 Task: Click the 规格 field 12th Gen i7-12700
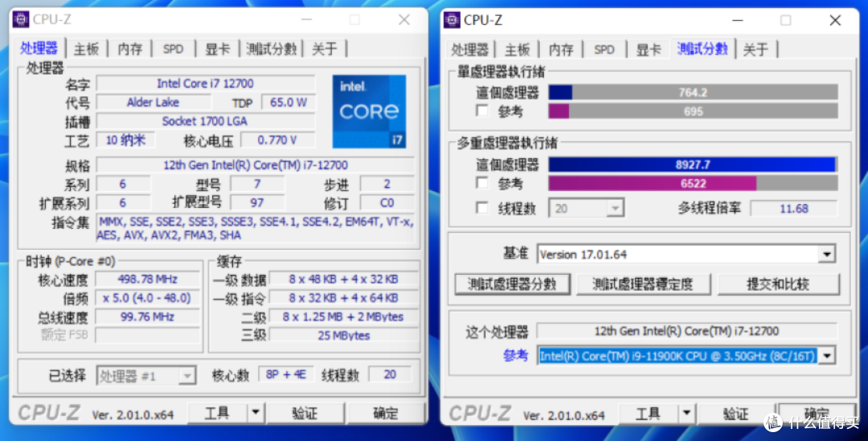[x=256, y=165]
